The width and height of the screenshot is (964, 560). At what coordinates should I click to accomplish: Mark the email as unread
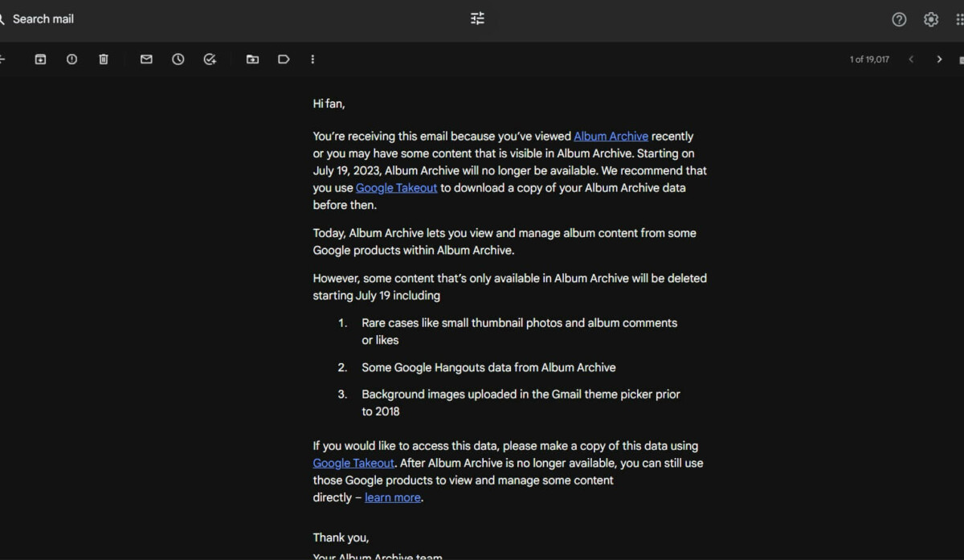146,59
